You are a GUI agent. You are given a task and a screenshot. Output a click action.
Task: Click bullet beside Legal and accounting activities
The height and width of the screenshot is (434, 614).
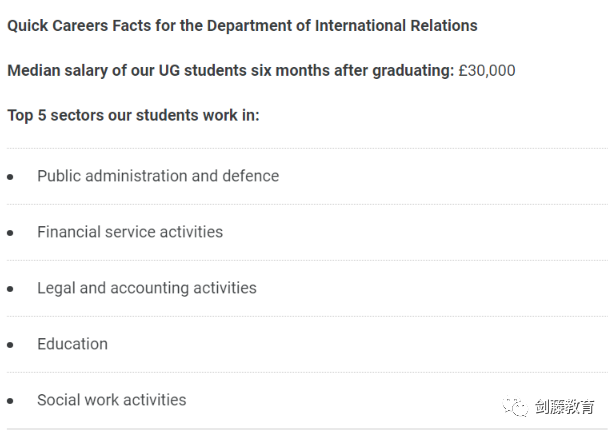pos(10,289)
